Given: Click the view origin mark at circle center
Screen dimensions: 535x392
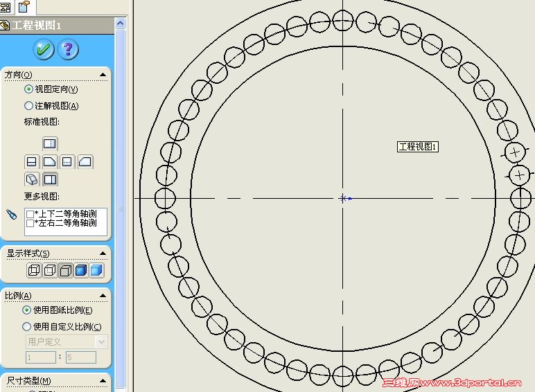Looking at the screenshot, I should point(344,198).
